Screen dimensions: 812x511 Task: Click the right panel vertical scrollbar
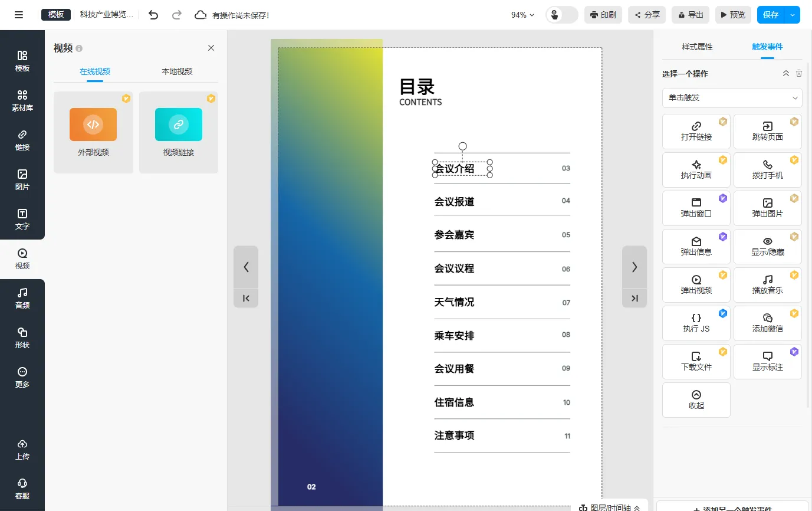(808, 234)
